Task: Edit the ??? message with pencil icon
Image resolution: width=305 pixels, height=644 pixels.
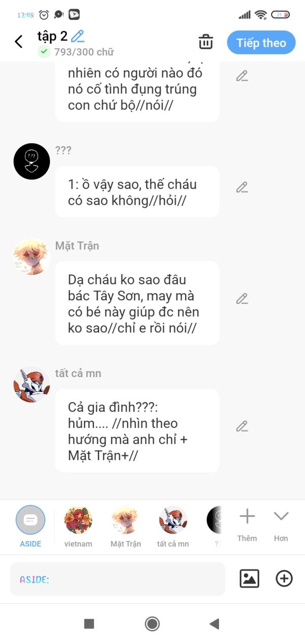Action: pyautogui.click(x=242, y=187)
